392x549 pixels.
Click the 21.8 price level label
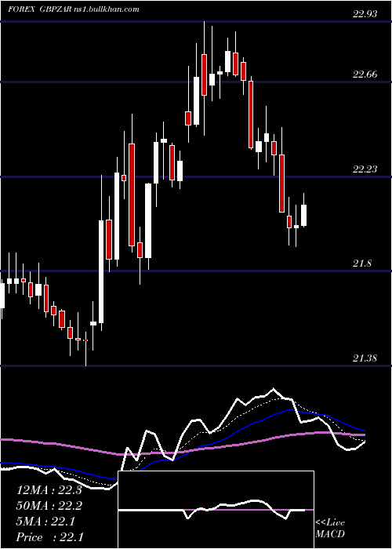pyautogui.click(x=362, y=264)
